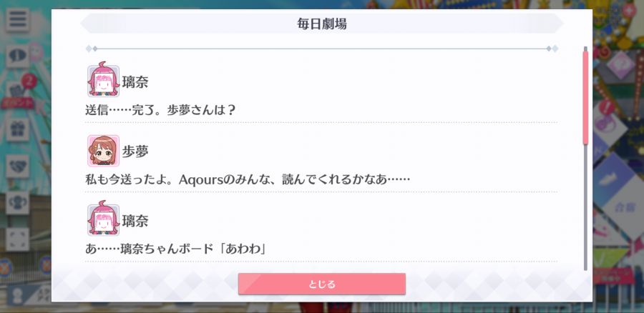
Task: Tap 歩夢 character avatar portrait
Action: (103, 151)
